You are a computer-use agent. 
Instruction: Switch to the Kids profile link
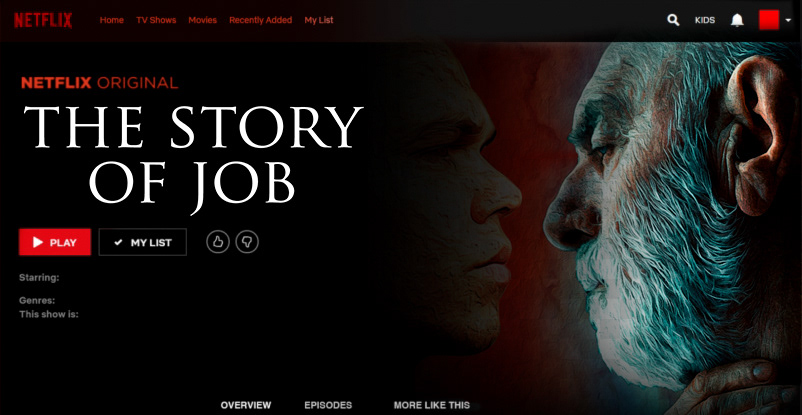click(705, 20)
